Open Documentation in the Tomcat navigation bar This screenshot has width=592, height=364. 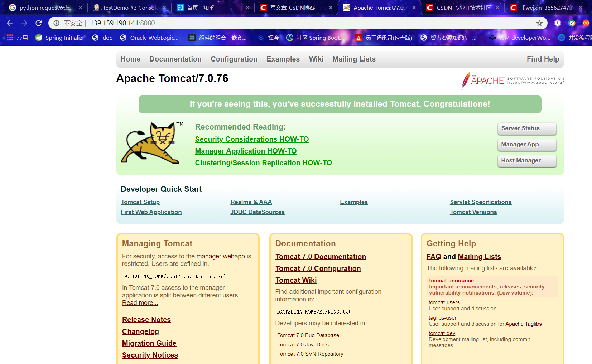175,59
